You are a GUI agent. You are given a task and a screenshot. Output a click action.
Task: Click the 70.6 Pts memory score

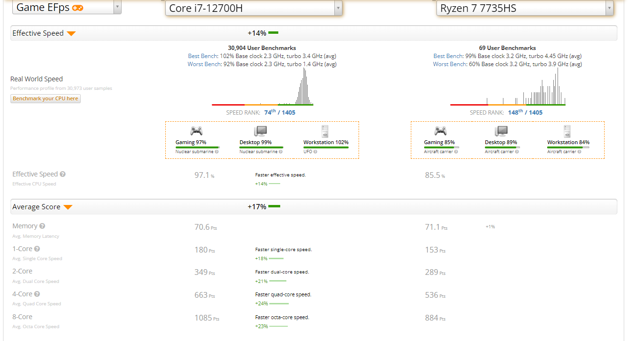[206, 227]
